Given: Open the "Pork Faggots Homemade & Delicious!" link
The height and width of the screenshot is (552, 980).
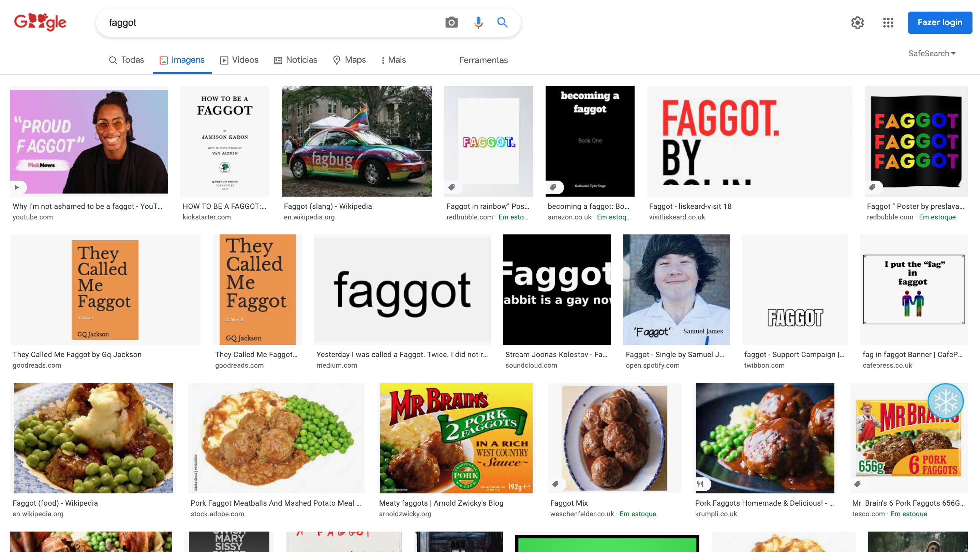Looking at the screenshot, I should [764, 503].
